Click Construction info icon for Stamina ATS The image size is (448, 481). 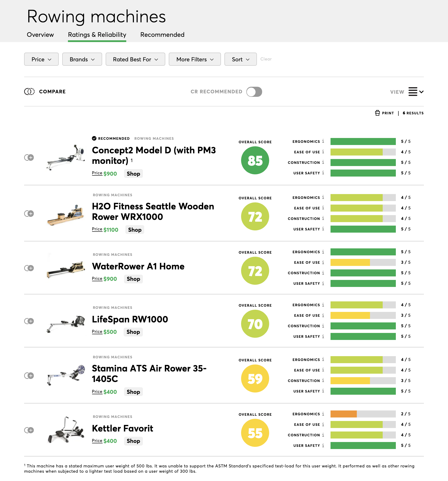(x=323, y=380)
